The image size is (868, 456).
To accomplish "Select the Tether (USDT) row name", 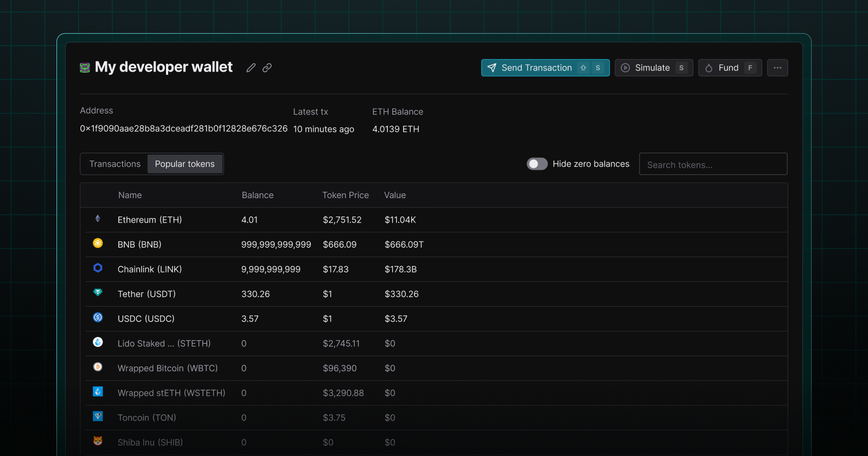I will point(146,294).
